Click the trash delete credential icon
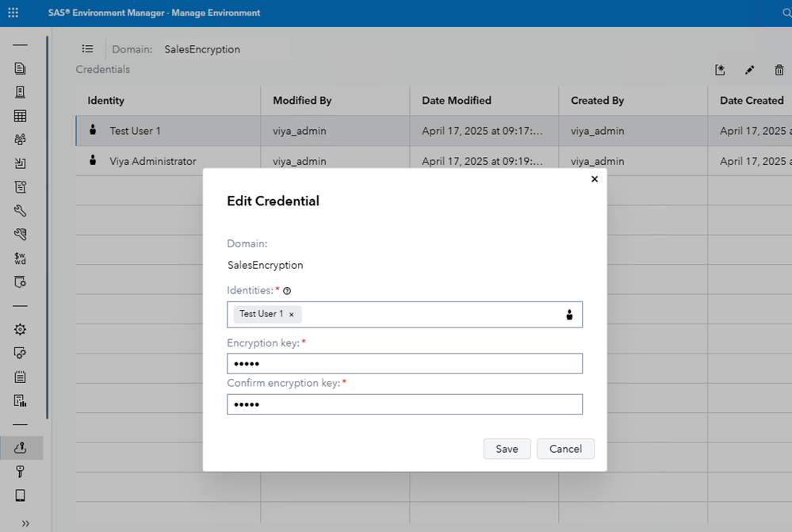Viewport: 792px width, 532px height. [779, 70]
